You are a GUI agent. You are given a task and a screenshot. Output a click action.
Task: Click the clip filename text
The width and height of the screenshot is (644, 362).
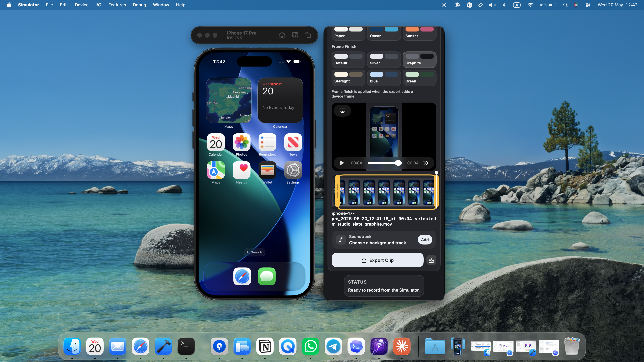pos(363,219)
